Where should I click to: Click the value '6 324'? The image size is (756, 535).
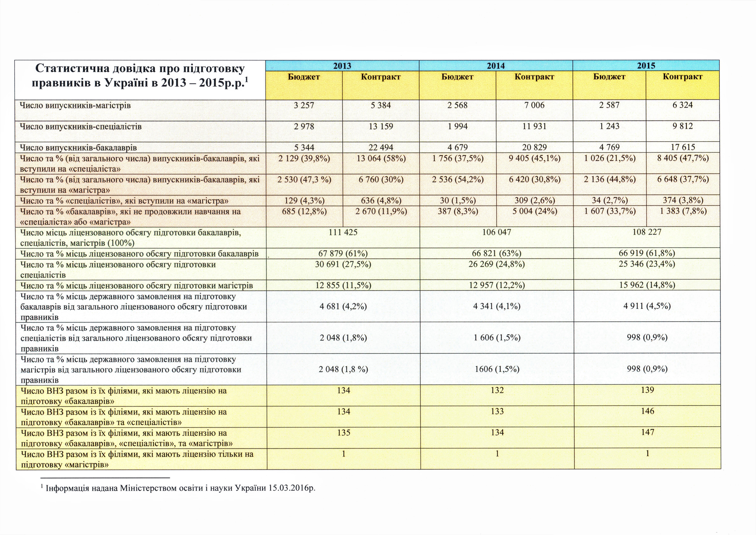(683, 105)
